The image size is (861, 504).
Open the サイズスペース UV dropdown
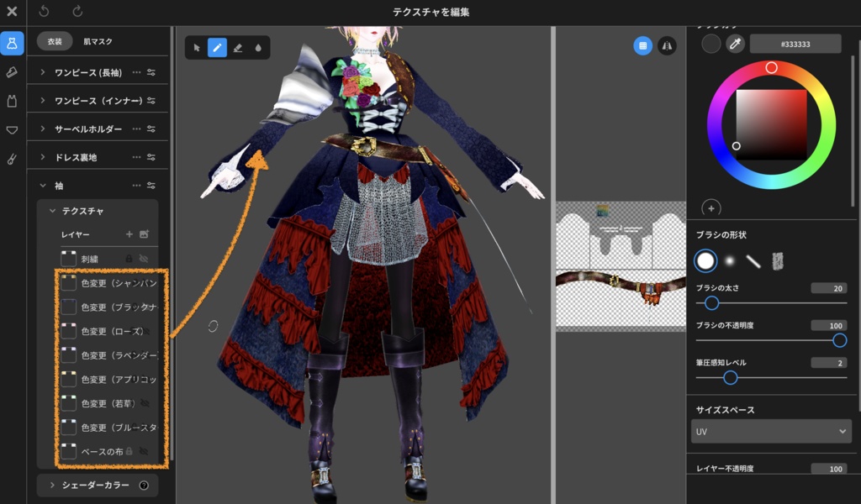pos(770,431)
